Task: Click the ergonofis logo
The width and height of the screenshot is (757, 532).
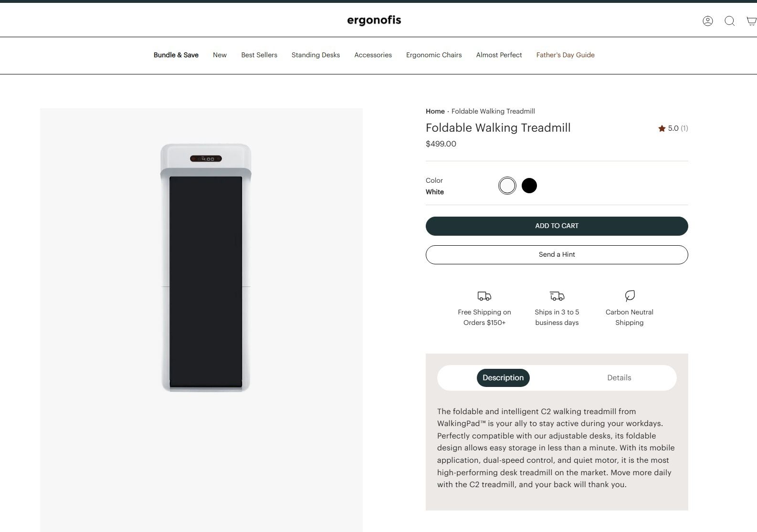Action: (x=374, y=20)
